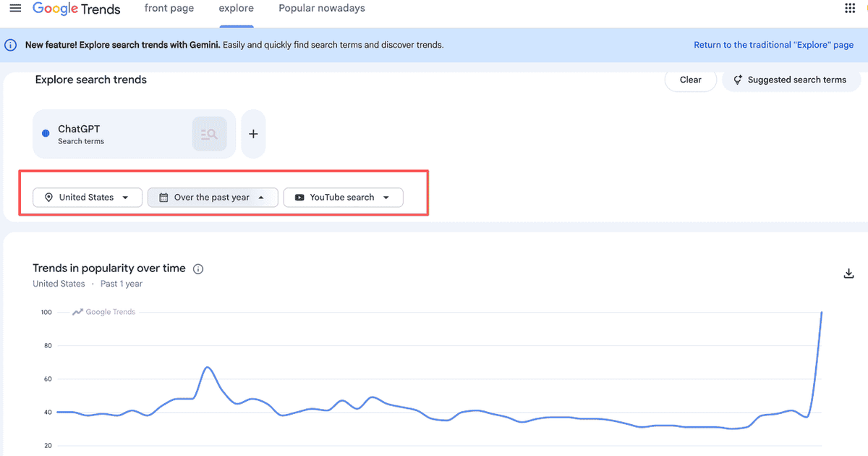Open the Popular nowadays tab
Screen dimensions: 868x456
(322, 9)
